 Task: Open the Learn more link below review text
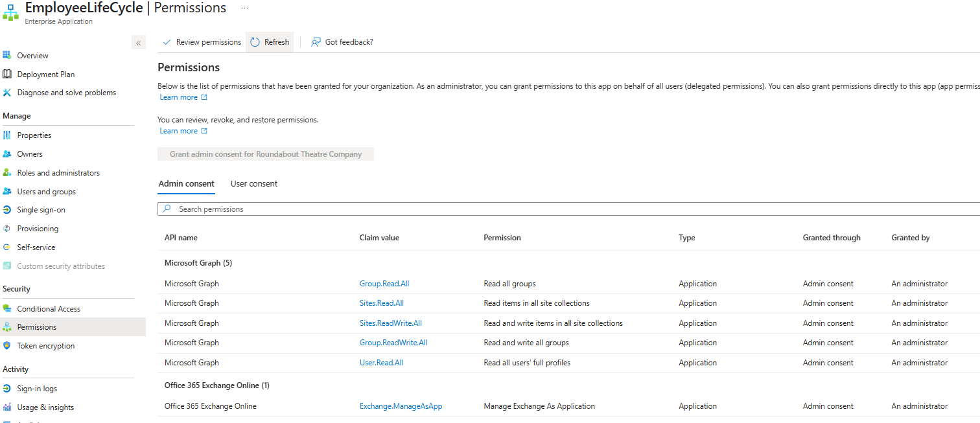(x=183, y=131)
